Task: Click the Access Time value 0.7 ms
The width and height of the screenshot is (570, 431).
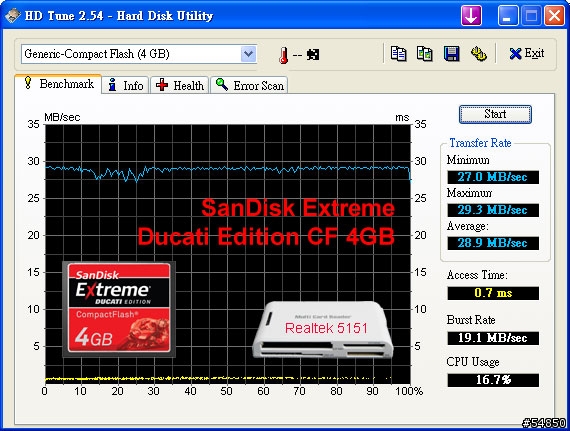Action: (x=493, y=293)
